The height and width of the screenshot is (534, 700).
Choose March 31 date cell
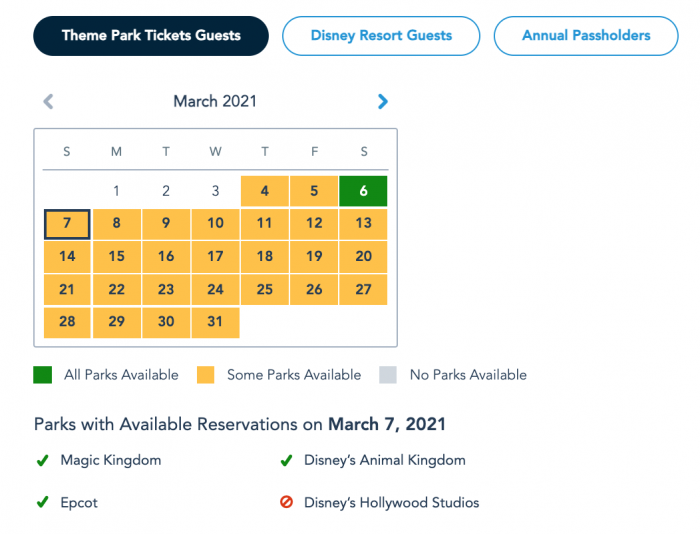pyautogui.click(x=215, y=322)
